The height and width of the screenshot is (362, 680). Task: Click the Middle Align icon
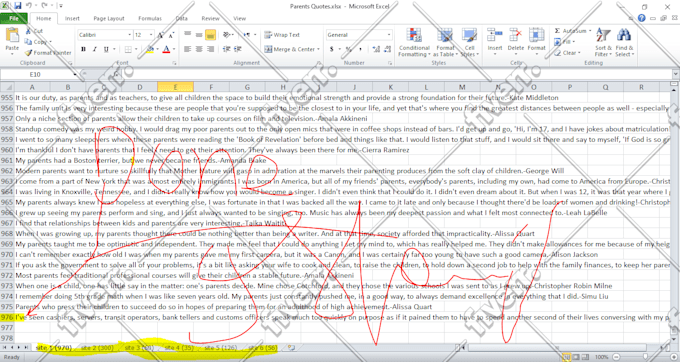(199, 35)
